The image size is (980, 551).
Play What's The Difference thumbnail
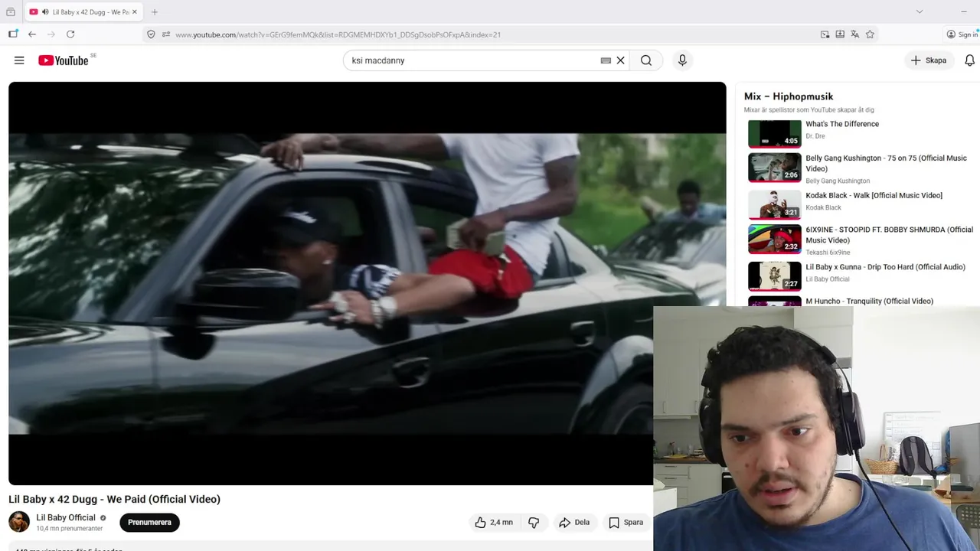pyautogui.click(x=775, y=134)
